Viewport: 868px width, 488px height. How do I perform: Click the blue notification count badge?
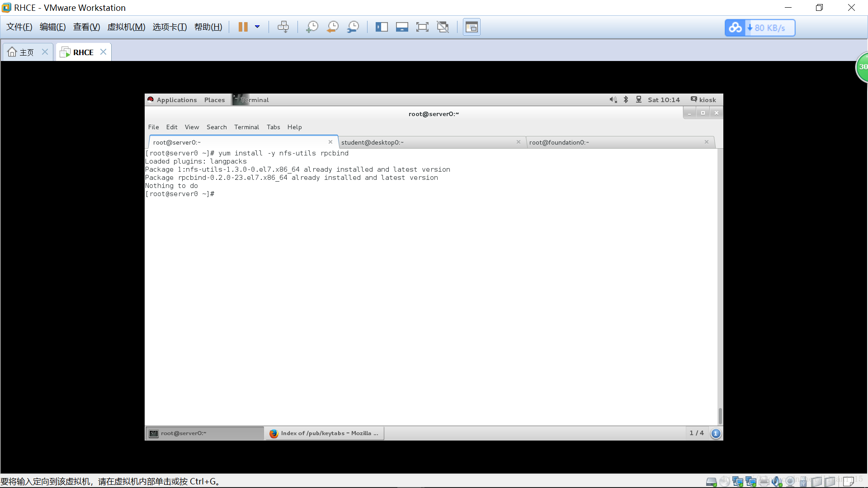(x=716, y=434)
